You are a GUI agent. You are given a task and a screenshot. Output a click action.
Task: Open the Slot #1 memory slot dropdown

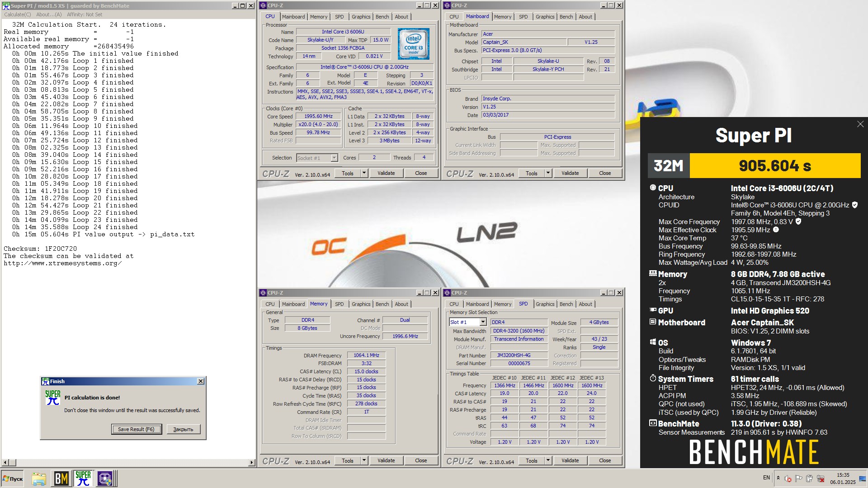pos(483,322)
